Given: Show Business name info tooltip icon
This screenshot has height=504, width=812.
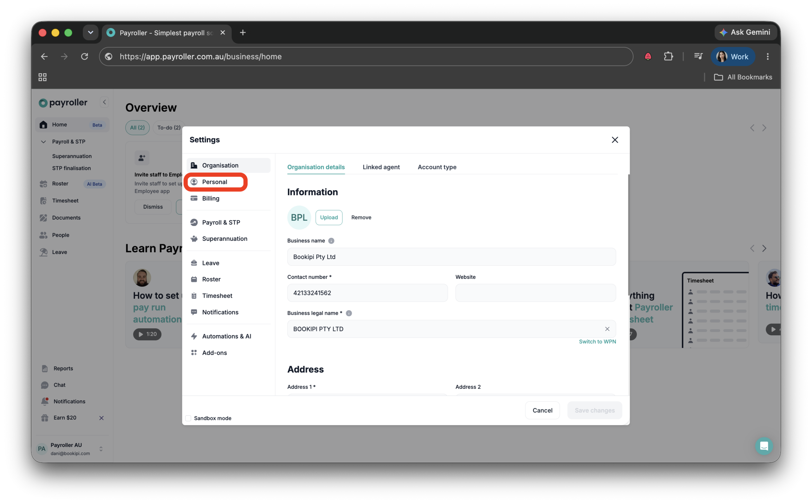Looking at the screenshot, I should (x=331, y=241).
